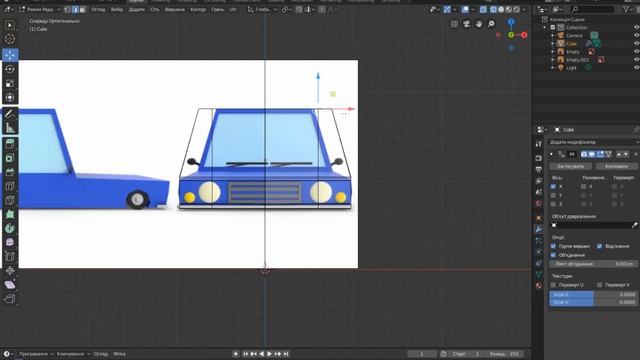Enable mirror axis Y checkbox
Viewport: 640px width, 360px height.
coord(553,196)
